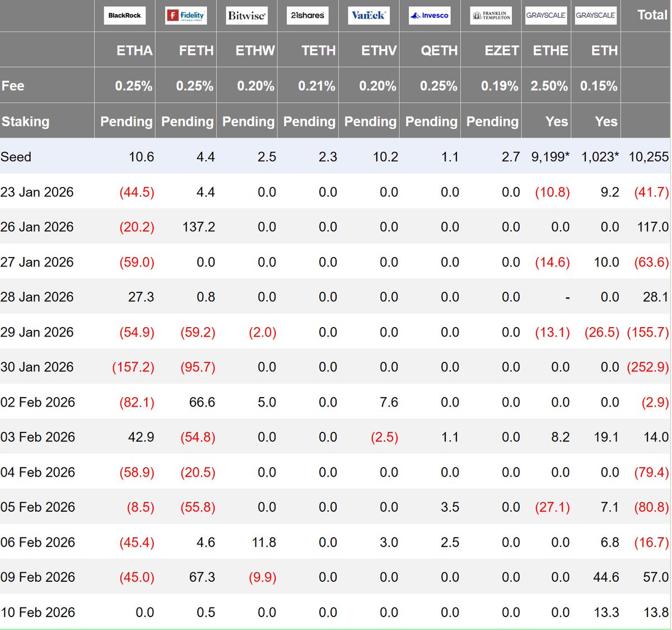Click the (41.7) total on 23 Jan

click(x=651, y=192)
